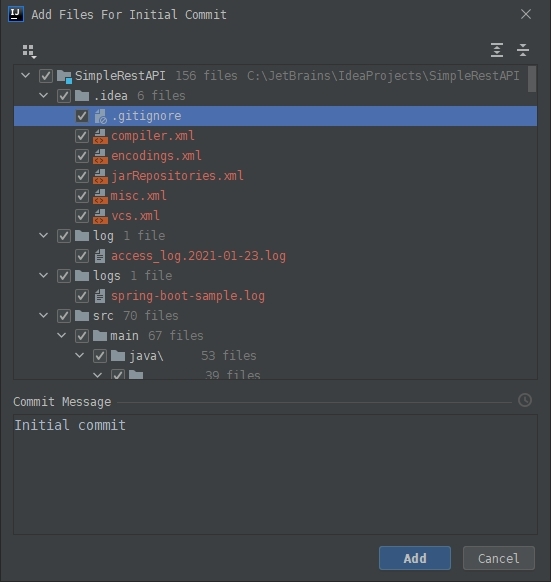
Task: Click into the Commit Message text area
Action: (275, 474)
